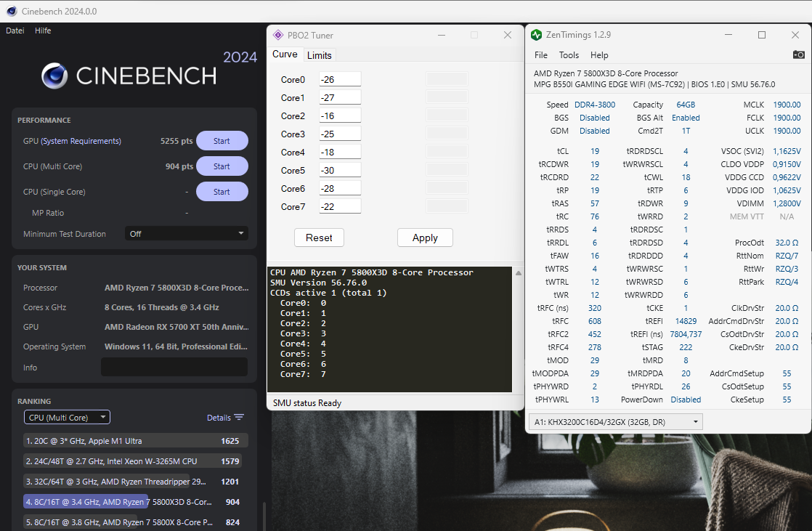Open the Help menu in ZenTimings

pyautogui.click(x=599, y=55)
